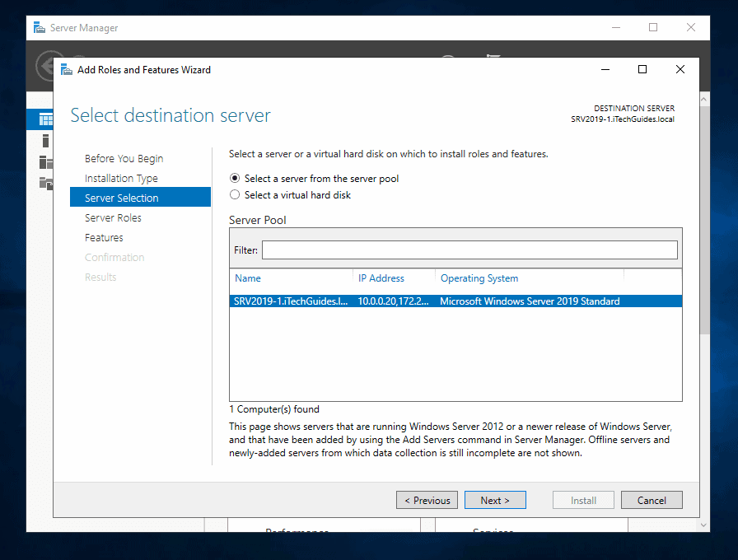The image size is (738, 560).
Task: Click the Next button to continue
Action: pyautogui.click(x=495, y=500)
